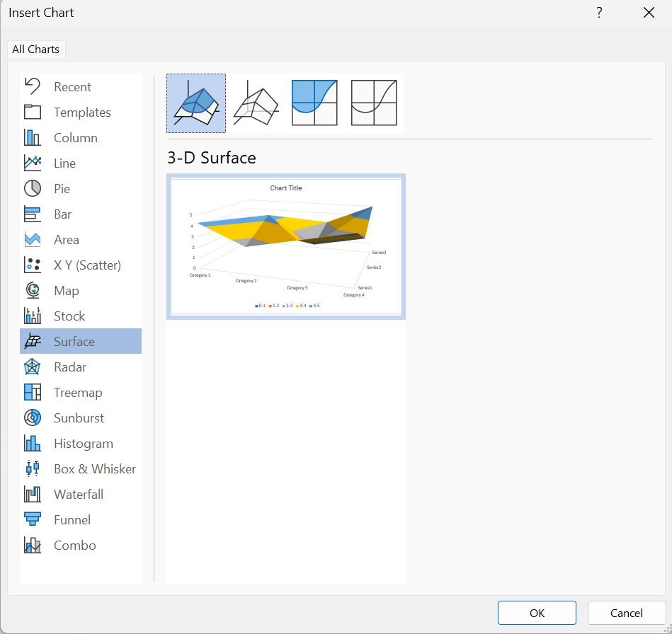Switch to the Waterfall chart category
Viewport: 672px width, 634px height.
(x=78, y=495)
